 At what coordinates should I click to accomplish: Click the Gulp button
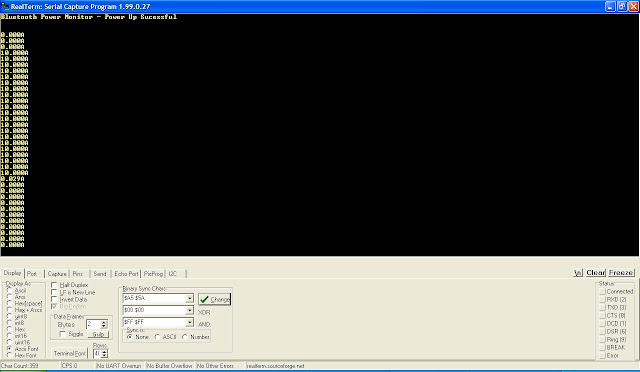pos(98,334)
